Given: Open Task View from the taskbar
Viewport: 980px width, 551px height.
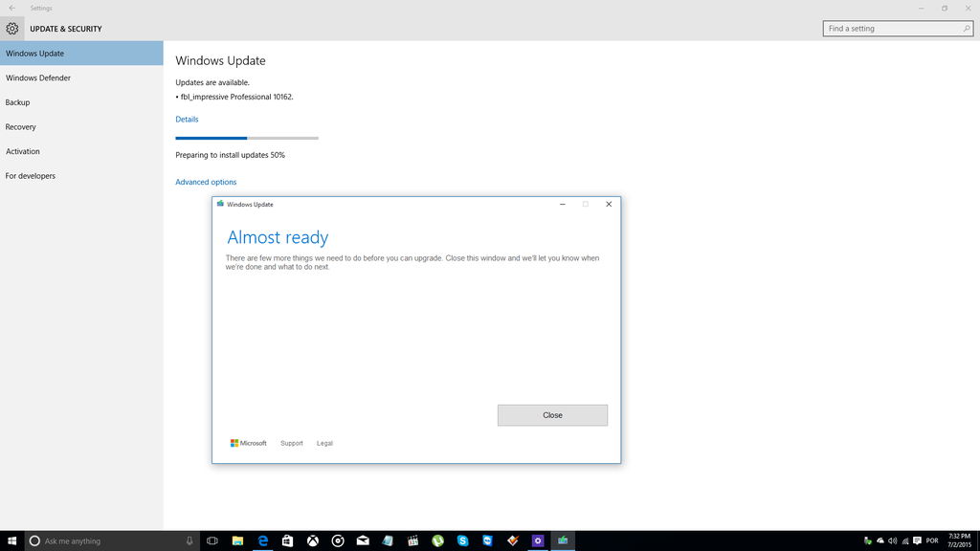Looking at the screenshot, I should [212, 541].
